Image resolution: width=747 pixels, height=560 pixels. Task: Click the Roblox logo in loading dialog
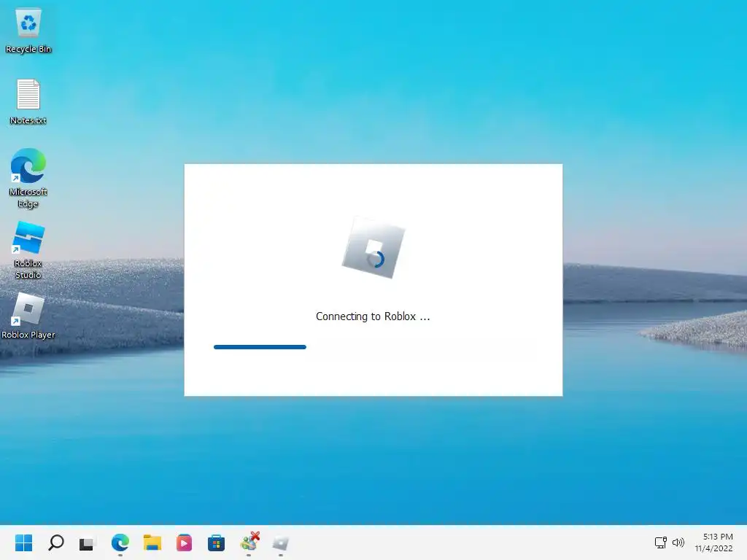tap(373, 248)
